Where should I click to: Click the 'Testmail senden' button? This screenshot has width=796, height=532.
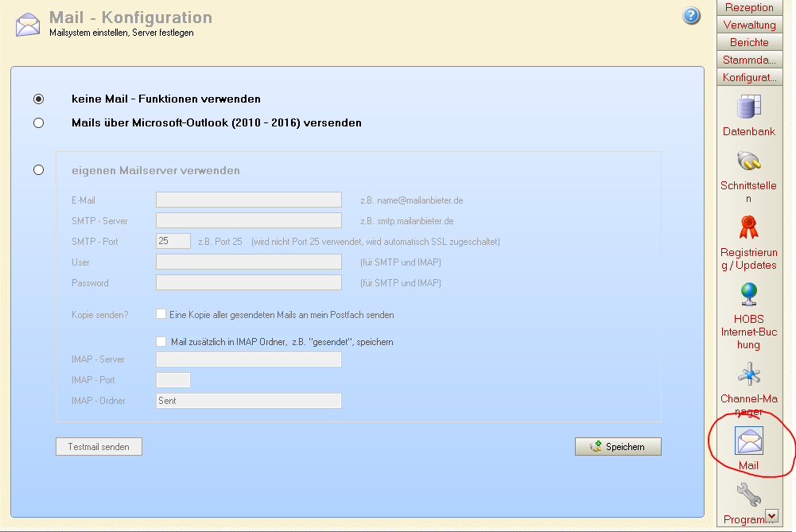[x=99, y=447]
